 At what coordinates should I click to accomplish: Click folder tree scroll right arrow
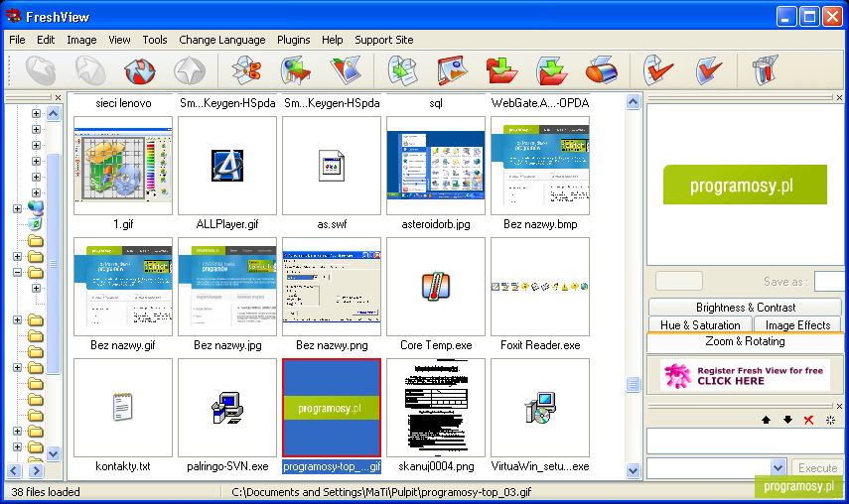tap(36, 470)
